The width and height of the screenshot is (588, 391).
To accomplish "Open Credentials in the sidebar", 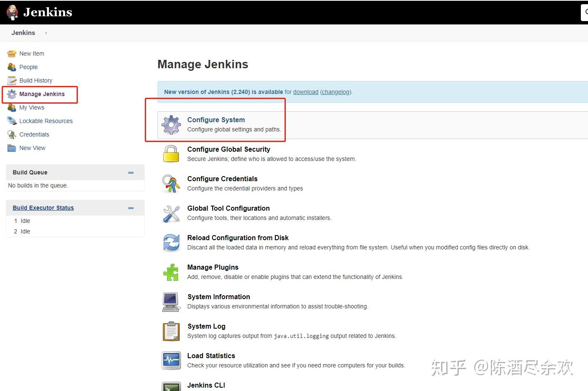I will [x=34, y=134].
